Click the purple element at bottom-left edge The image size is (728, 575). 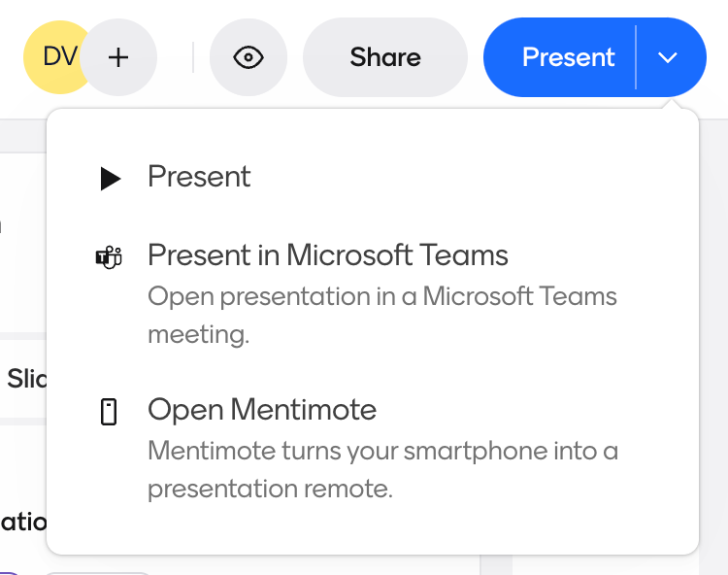click(8, 571)
